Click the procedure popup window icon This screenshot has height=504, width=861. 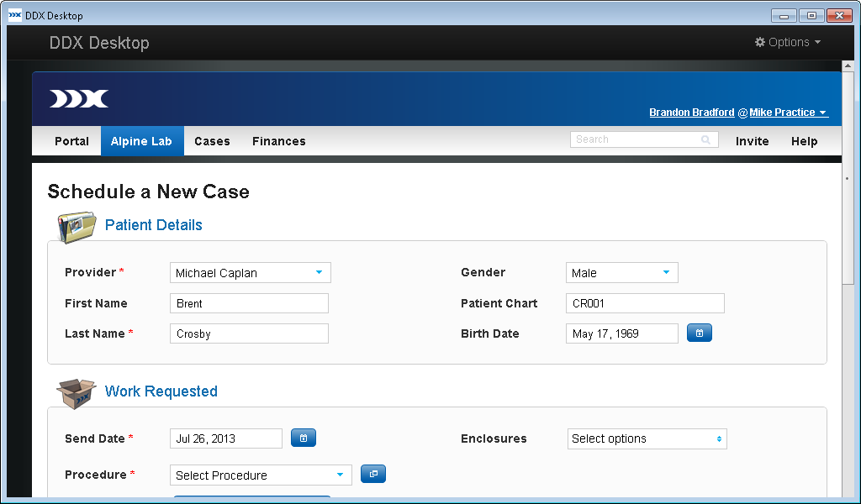pyautogui.click(x=373, y=474)
